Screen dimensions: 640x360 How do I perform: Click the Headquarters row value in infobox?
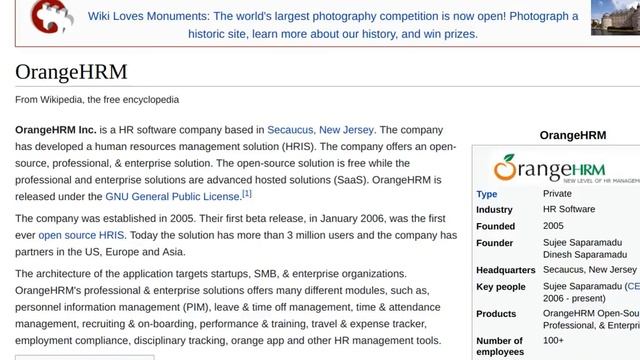tap(589, 269)
